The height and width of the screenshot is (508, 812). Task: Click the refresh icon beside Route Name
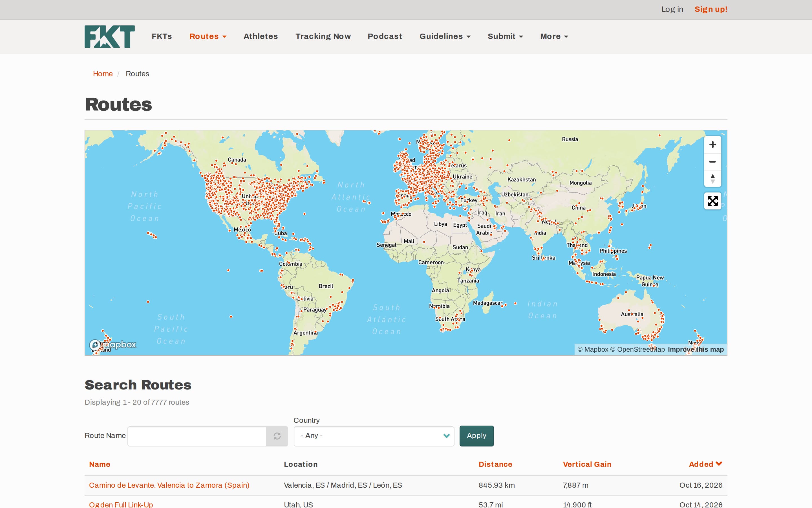click(x=277, y=436)
